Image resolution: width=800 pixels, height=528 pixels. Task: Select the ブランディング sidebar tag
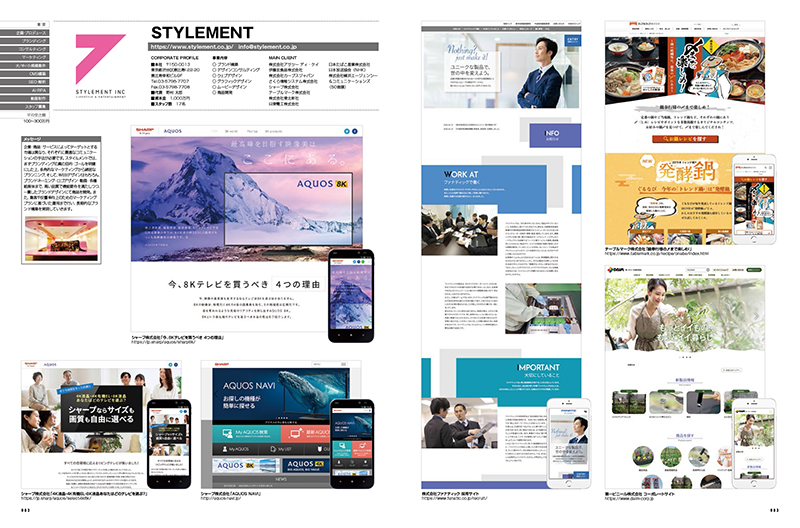(x=23, y=41)
